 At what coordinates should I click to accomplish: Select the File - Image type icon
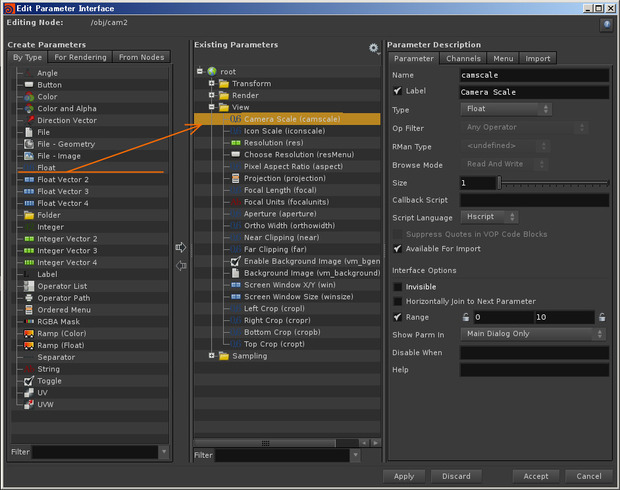tap(29, 156)
